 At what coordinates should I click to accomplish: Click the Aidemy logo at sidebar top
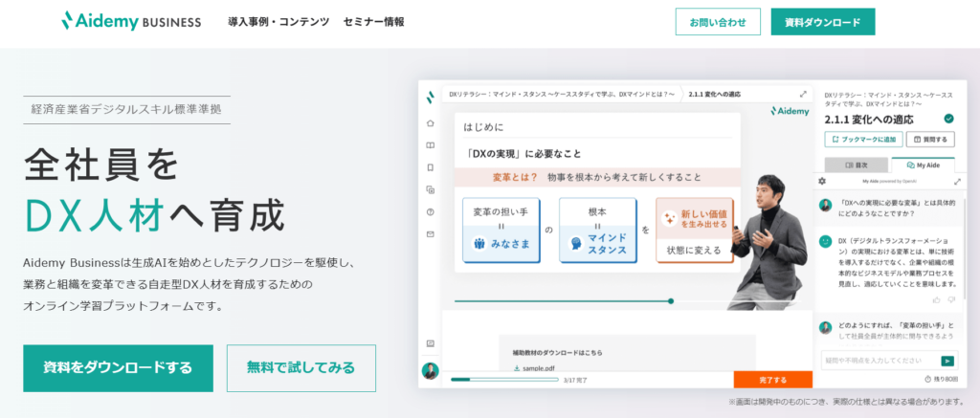click(x=430, y=98)
